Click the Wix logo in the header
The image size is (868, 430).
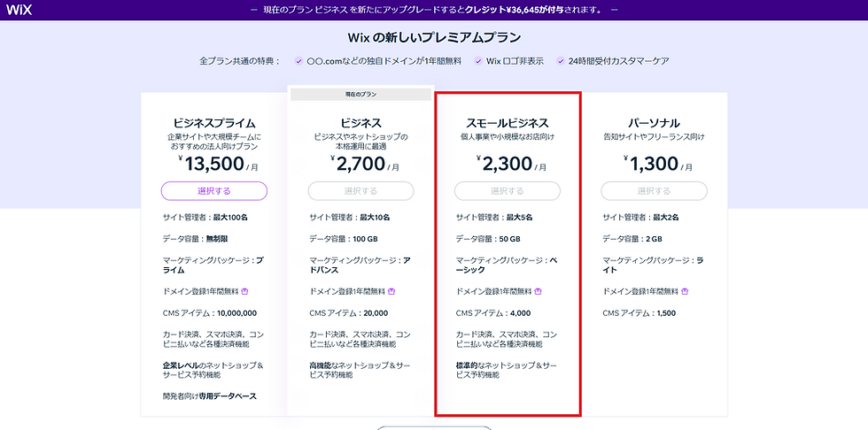[19, 10]
